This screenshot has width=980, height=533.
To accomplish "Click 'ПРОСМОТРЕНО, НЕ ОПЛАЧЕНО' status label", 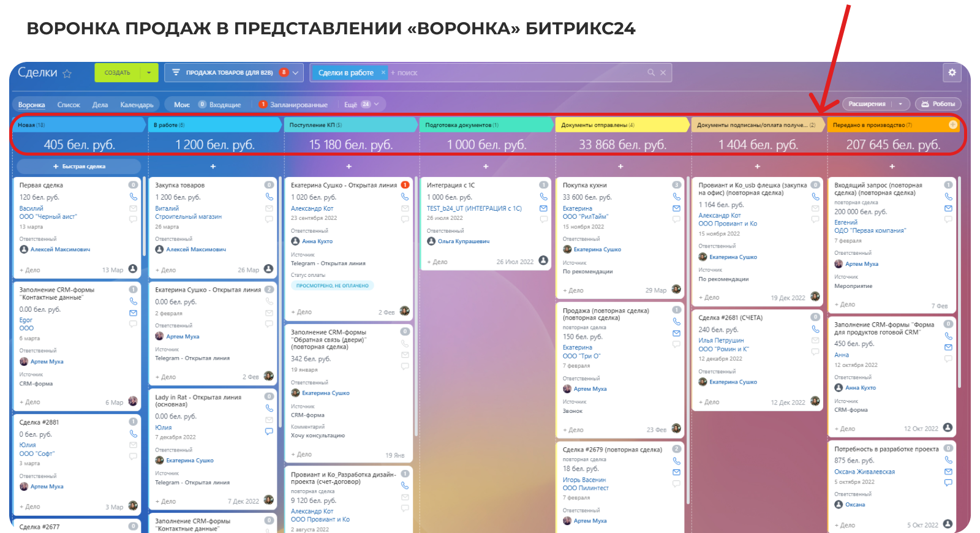I will click(x=332, y=285).
